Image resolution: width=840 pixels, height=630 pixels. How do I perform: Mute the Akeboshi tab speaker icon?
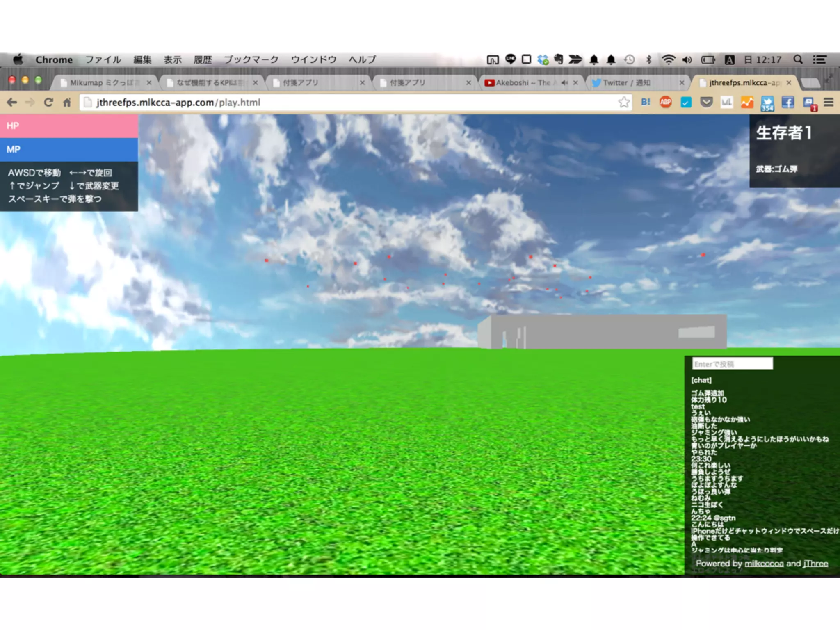[565, 83]
